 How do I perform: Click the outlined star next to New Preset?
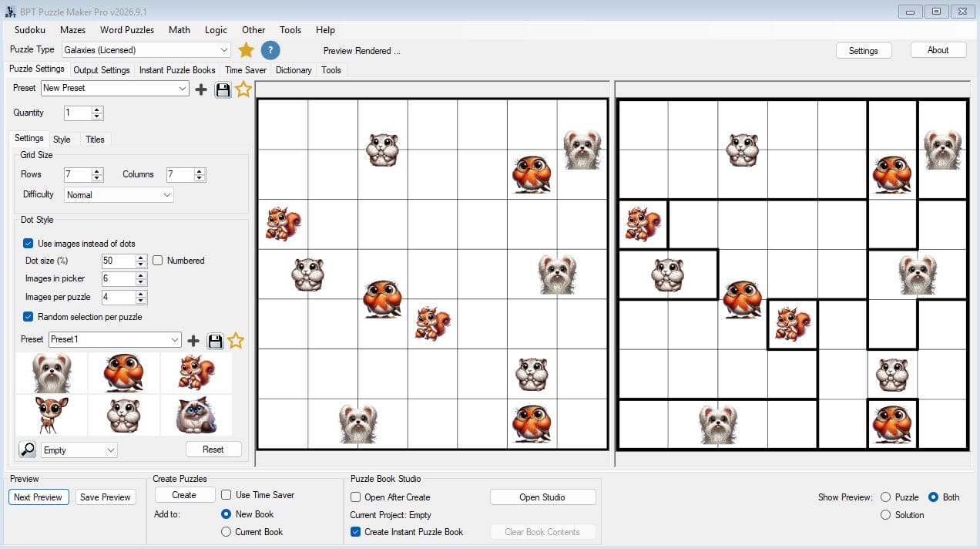coord(243,89)
